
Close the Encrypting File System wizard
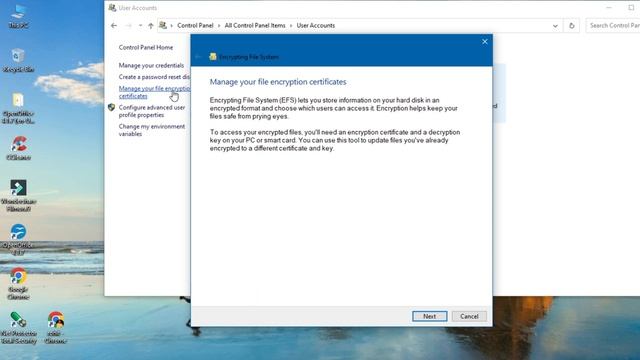tap(484, 42)
